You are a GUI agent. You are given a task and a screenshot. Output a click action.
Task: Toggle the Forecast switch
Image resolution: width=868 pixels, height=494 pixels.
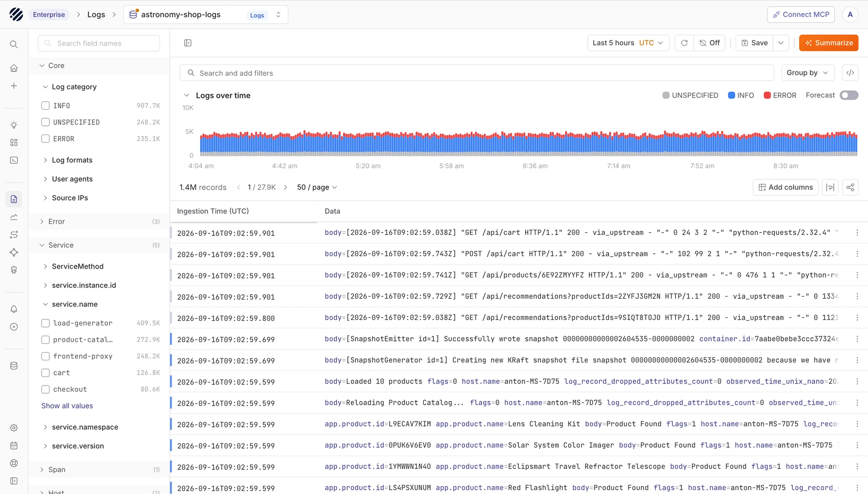click(849, 96)
